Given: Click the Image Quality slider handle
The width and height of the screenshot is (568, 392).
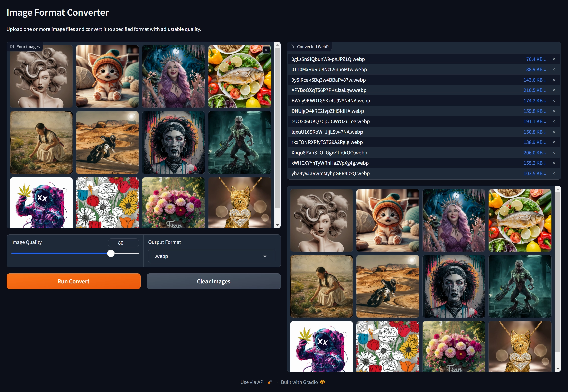Looking at the screenshot, I should [111, 253].
